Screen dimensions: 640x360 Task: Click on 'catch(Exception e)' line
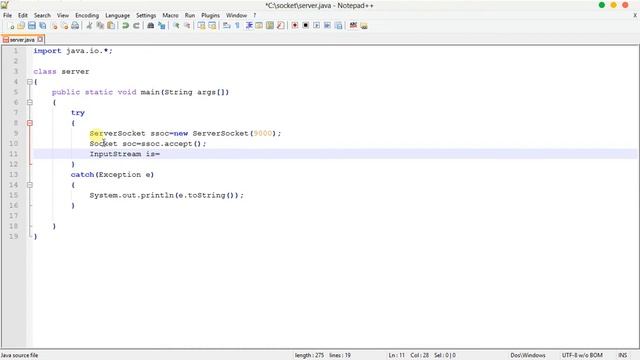112,175
